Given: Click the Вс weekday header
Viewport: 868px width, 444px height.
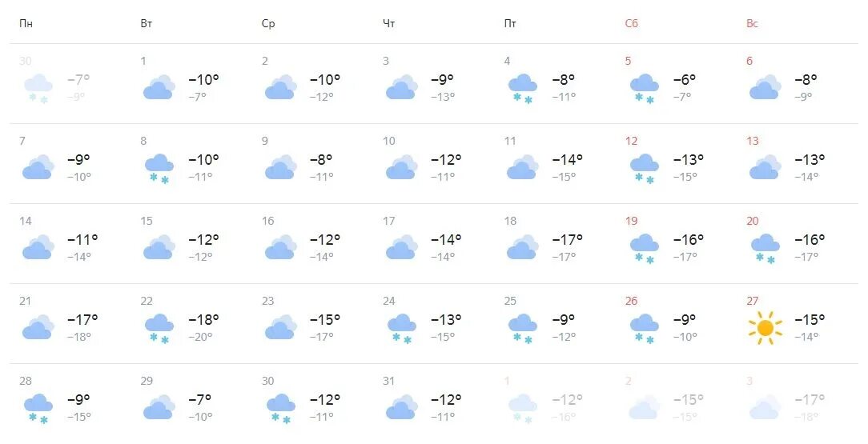Looking at the screenshot, I should pyautogui.click(x=752, y=24).
